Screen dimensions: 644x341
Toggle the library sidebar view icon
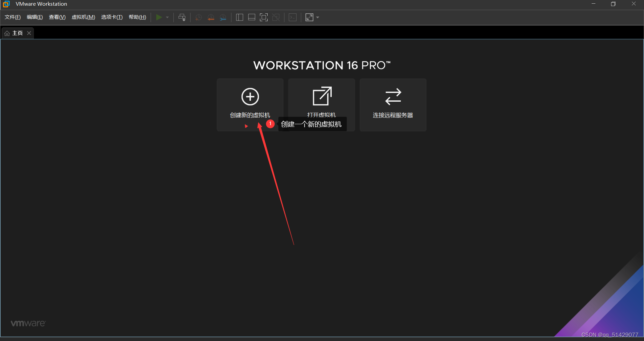tap(239, 17)
